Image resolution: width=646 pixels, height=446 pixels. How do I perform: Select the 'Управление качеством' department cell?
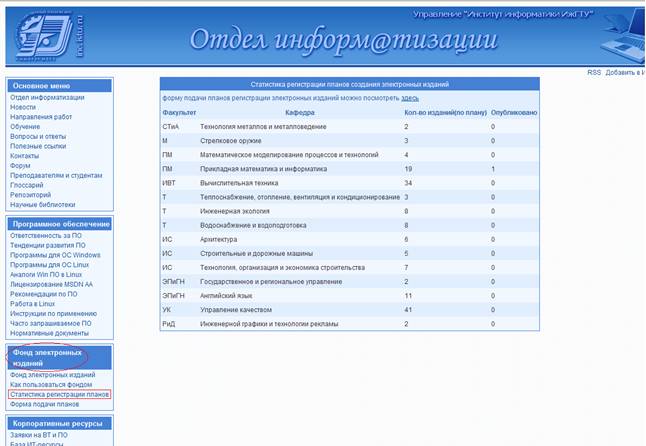click(x=236, y=310)
